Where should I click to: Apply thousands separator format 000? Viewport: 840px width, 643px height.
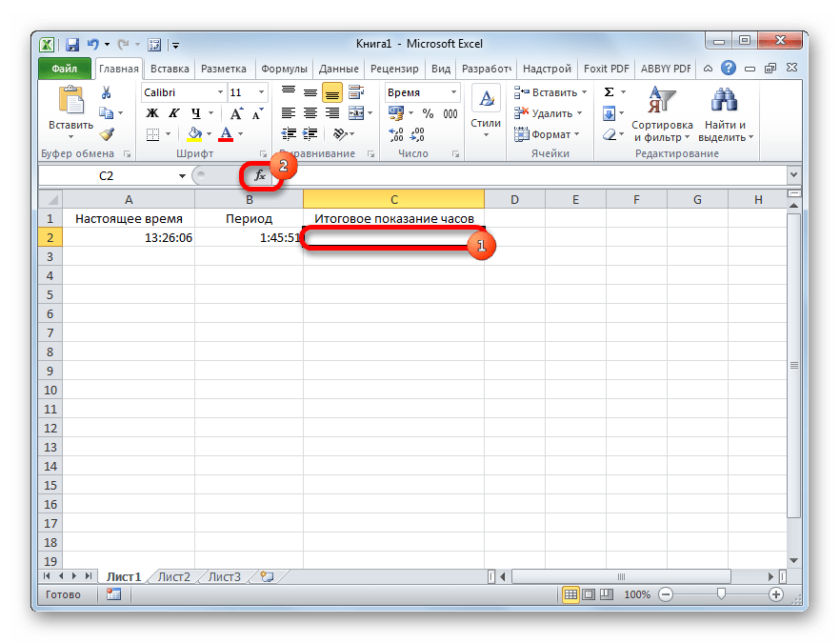coord(450,113)
